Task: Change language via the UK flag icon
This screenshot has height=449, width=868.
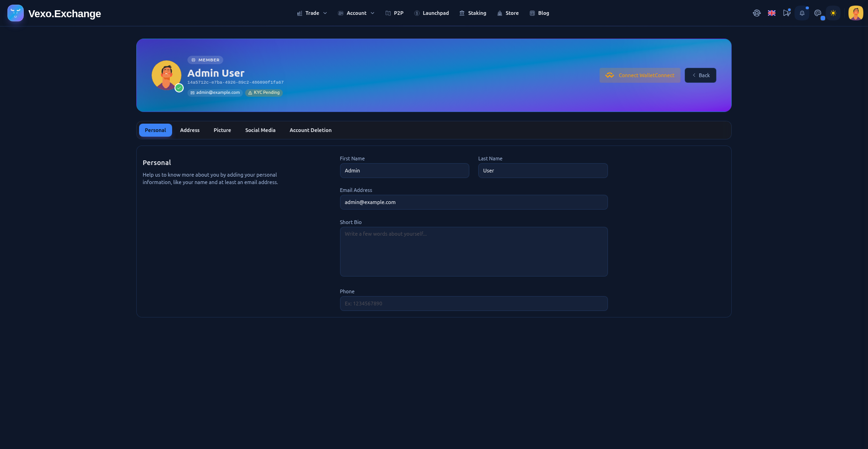Action: (772, 13)
